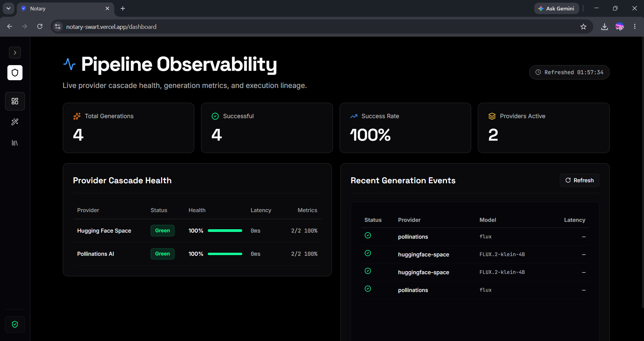Click the Notary shield logo icon
Image resolution: width=644 pixels, height=341 pixels.
coord(15,72)
